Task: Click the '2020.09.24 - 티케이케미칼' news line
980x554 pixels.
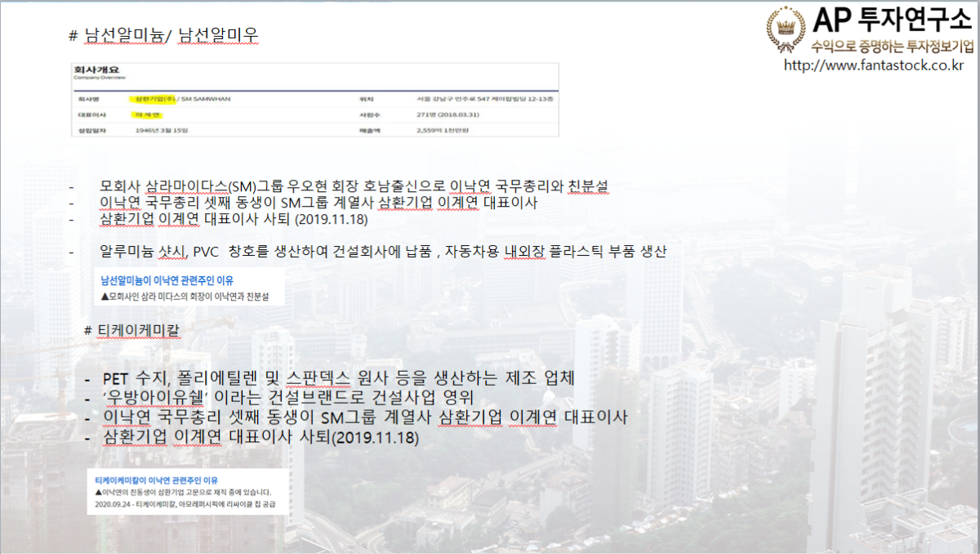Action: pyautogui.click(x=185, y=505)
